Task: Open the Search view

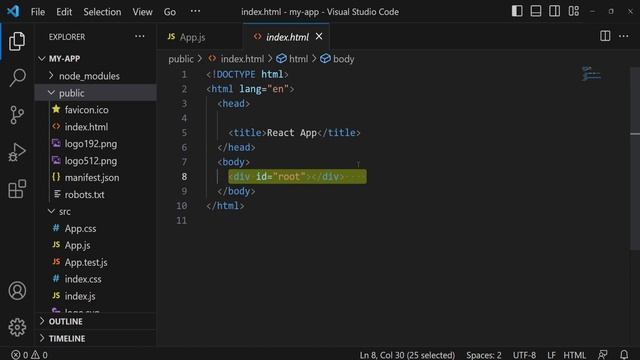Action: (17, 78)
